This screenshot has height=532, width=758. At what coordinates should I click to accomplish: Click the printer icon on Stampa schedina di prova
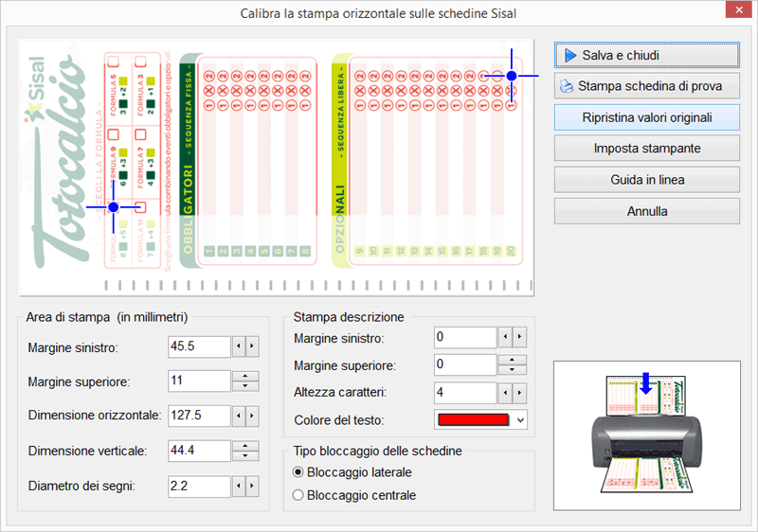[x=567, y=87]
